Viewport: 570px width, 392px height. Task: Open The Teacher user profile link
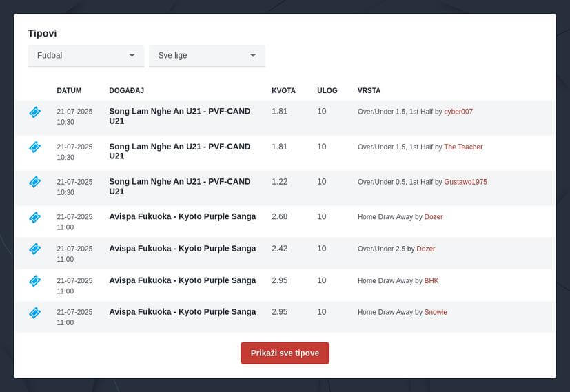(x=463, y=147)
